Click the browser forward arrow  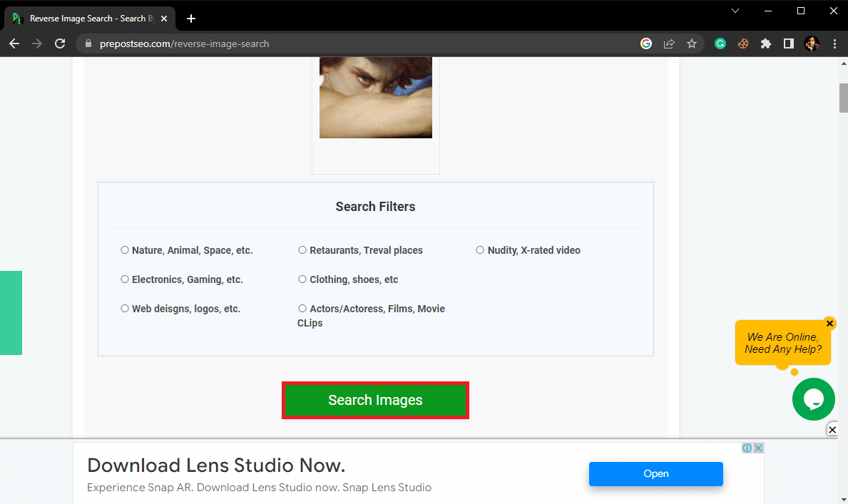(37, 43)
